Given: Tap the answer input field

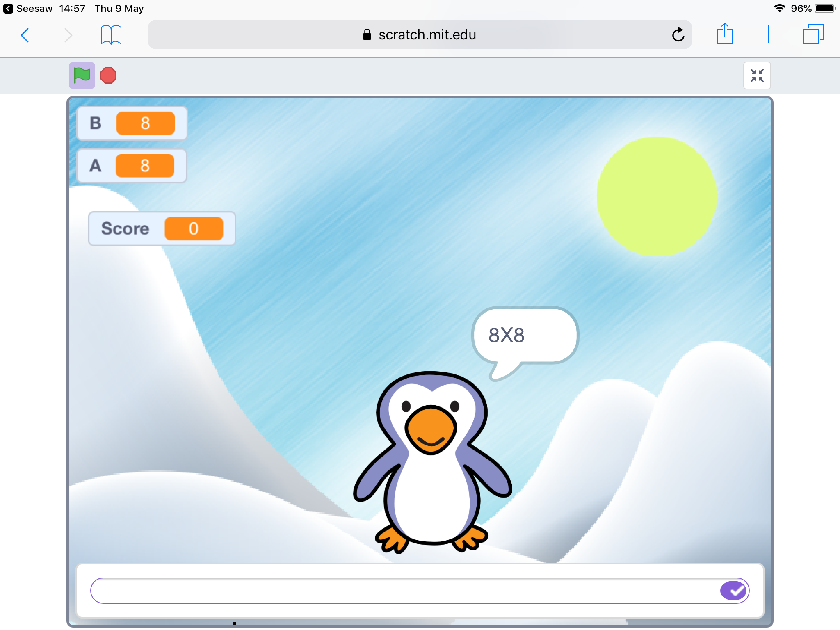Looking at the screenshot, I should pos(402,591).
